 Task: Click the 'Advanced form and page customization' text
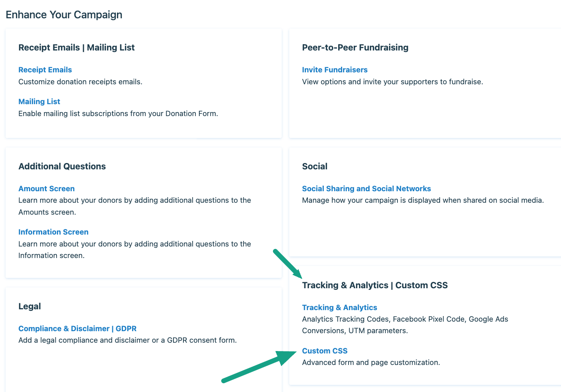click(x=370, y=363)
